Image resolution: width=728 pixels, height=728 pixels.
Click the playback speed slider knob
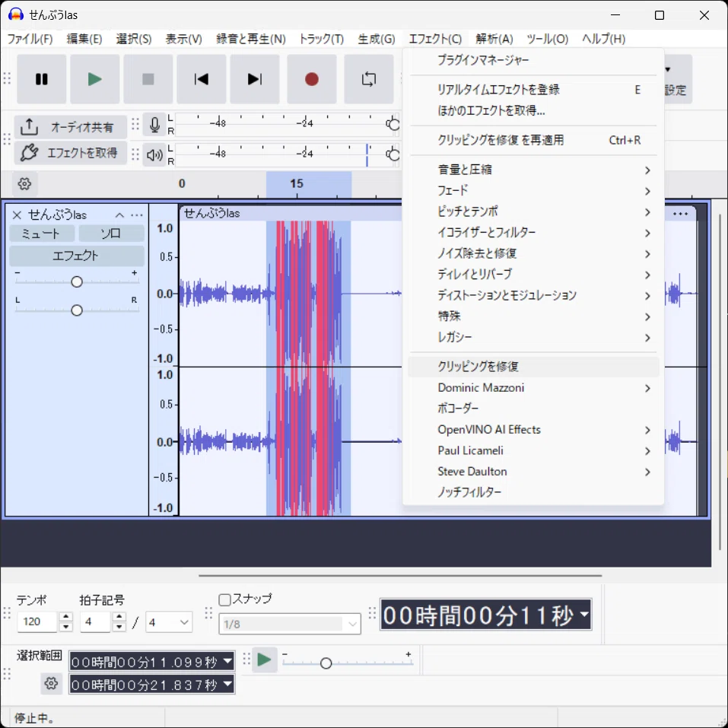[326, 663]
